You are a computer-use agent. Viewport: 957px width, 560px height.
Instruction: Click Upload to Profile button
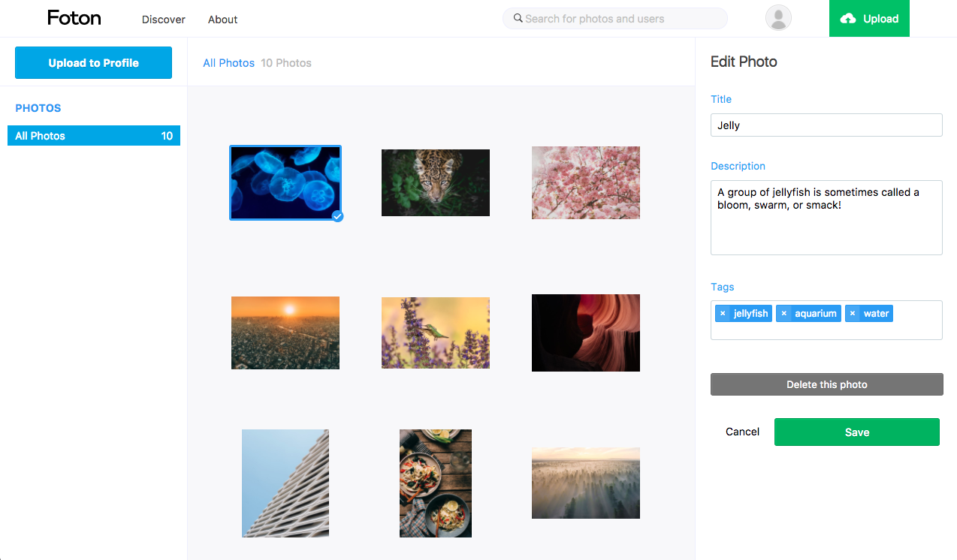[x=93, y=63]
